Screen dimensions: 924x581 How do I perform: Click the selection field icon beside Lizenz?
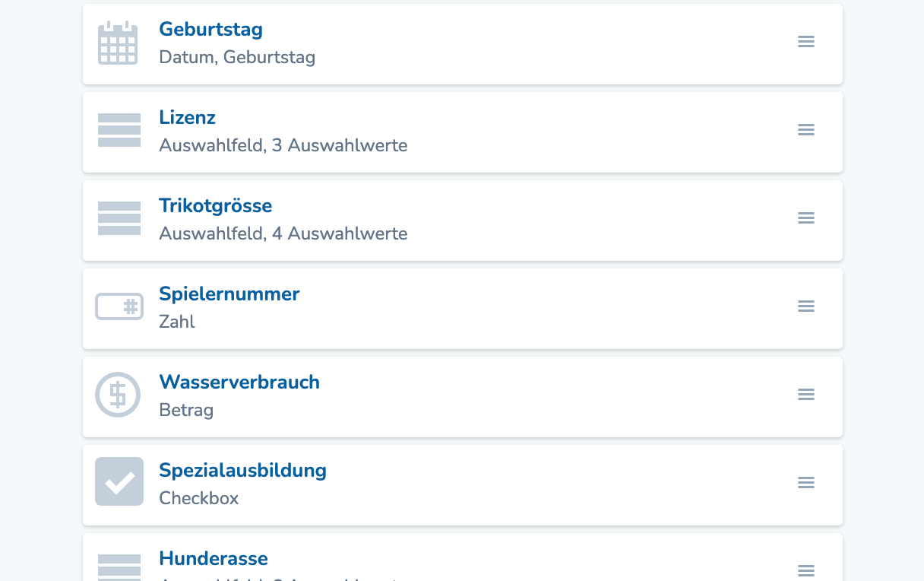coord(119,130)
